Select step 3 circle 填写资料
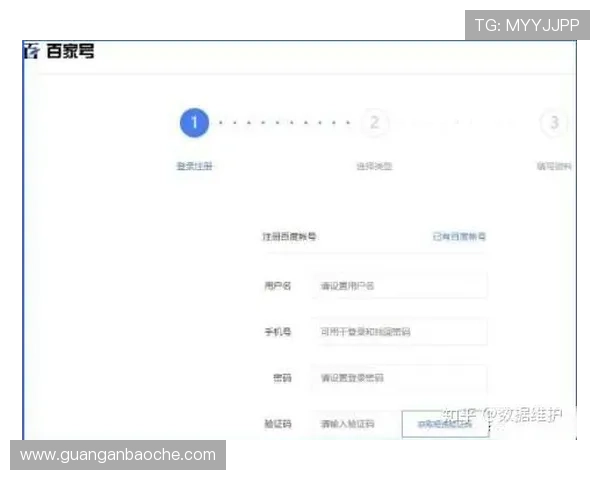Viewport: 600px width, 480px height. 554,123
